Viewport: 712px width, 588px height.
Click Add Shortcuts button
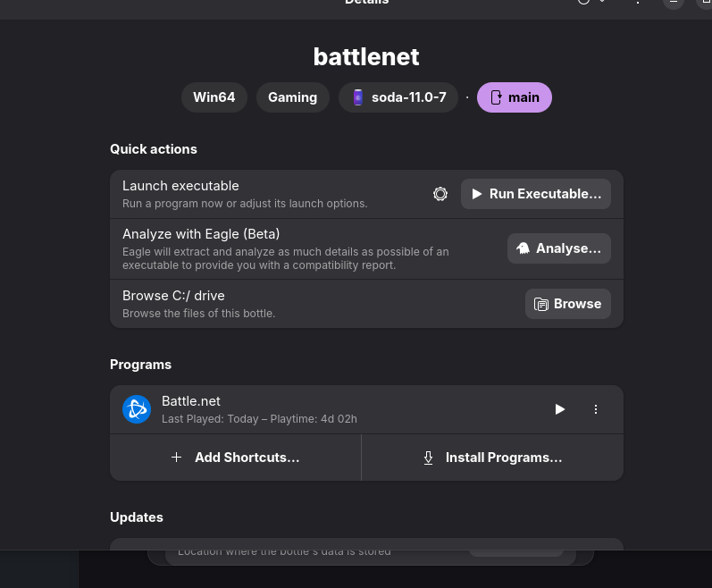coord(236,458)
